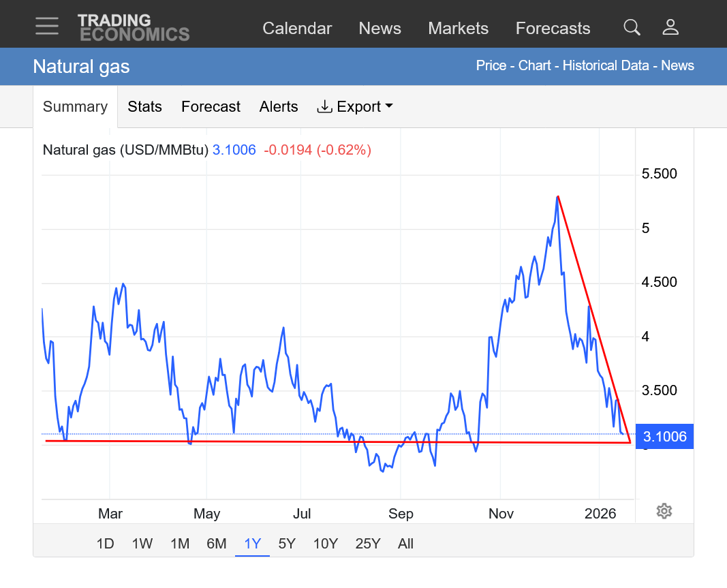Switch chart to 6M range

pos(216,544)
